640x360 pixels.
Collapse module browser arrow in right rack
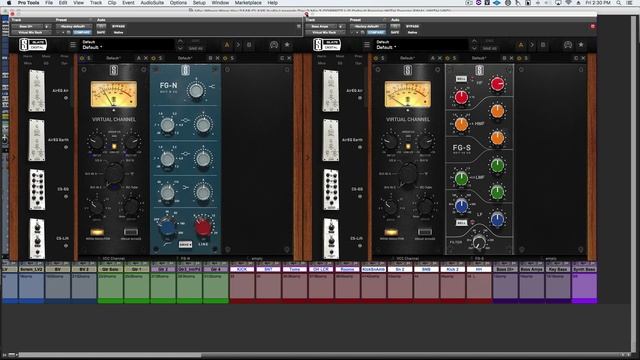coord(308,158)
